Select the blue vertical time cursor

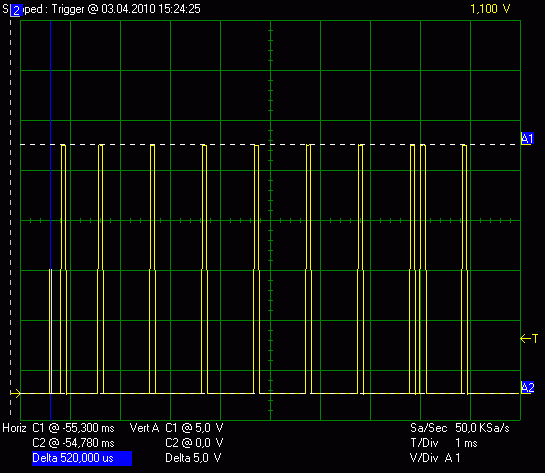(50, 220)
